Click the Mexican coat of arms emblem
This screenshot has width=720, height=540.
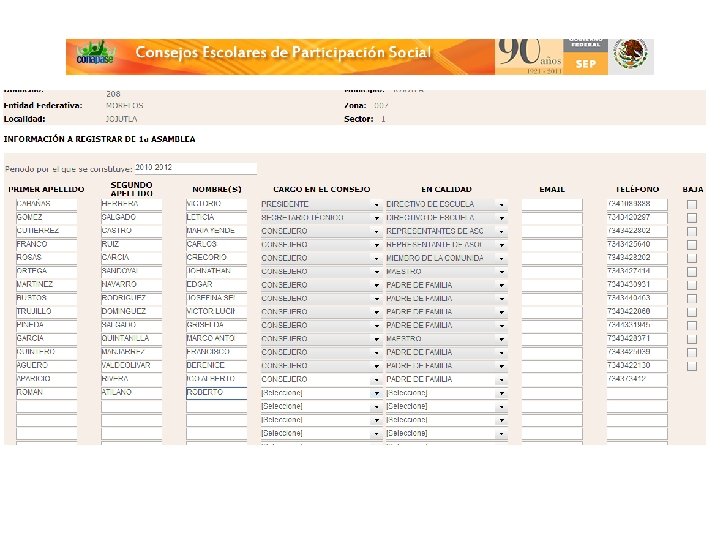[631, 54]
